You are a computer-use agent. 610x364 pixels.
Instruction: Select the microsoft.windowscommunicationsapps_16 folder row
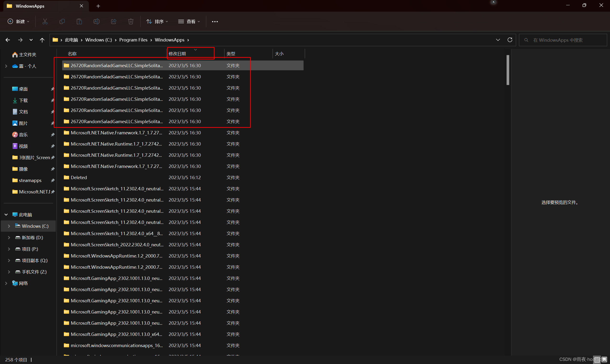click(x=183, y=346)
